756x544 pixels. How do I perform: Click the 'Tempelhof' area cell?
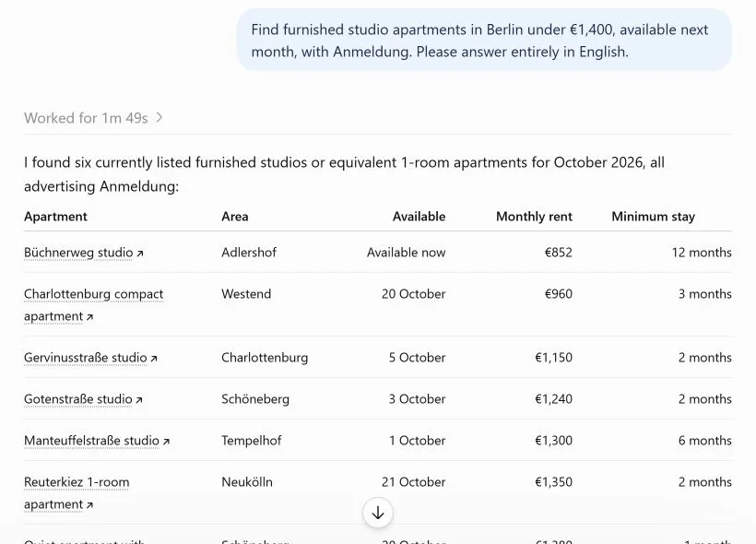pos(252,441)
